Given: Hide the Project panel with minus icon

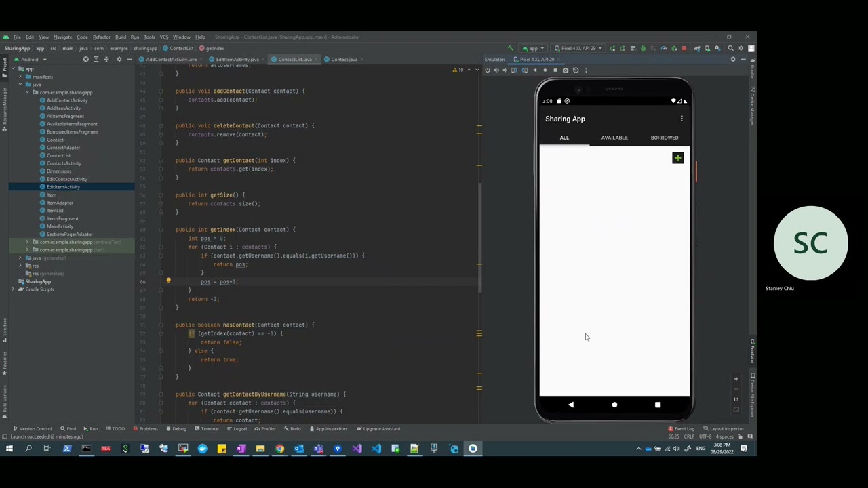Looking at the screenshot, I should tap(129, 60).
